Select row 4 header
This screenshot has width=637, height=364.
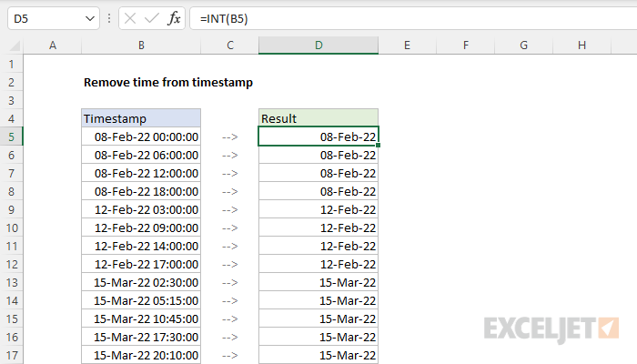[11, 118]
